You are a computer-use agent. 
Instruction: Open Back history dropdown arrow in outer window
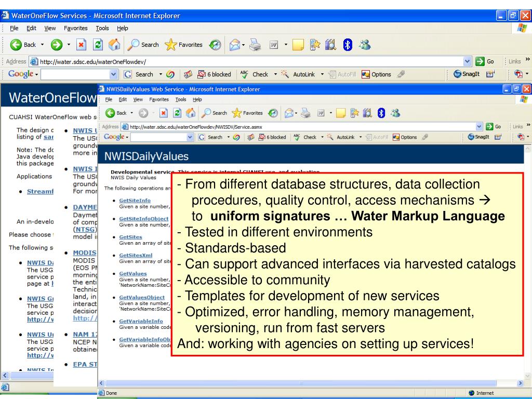(43, 45)
